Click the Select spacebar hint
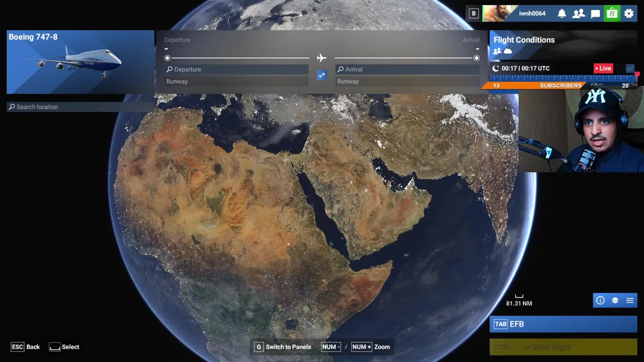The image size is (644, 362). pyautogui.click(x=64, y=347)
